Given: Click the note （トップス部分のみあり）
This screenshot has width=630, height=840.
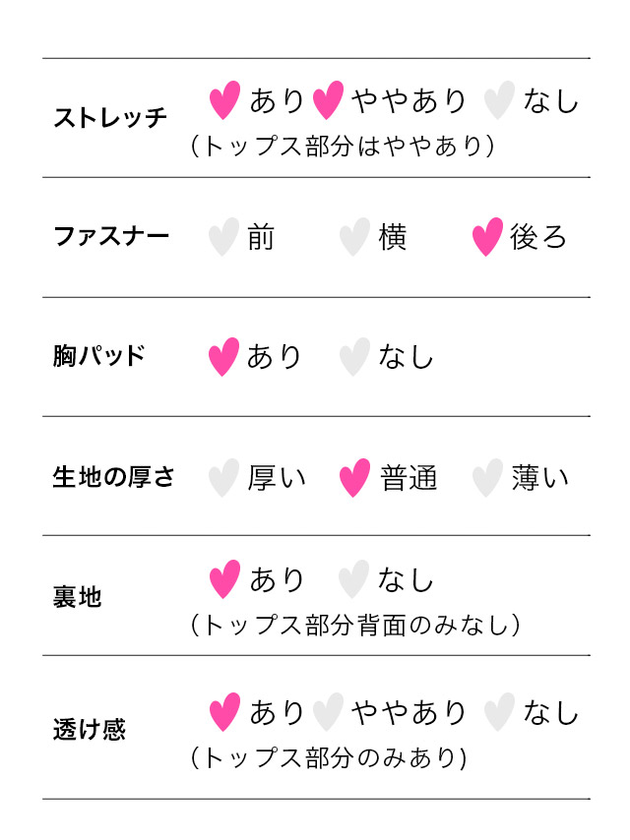Looking at the screenshot, I should point(328,758).
